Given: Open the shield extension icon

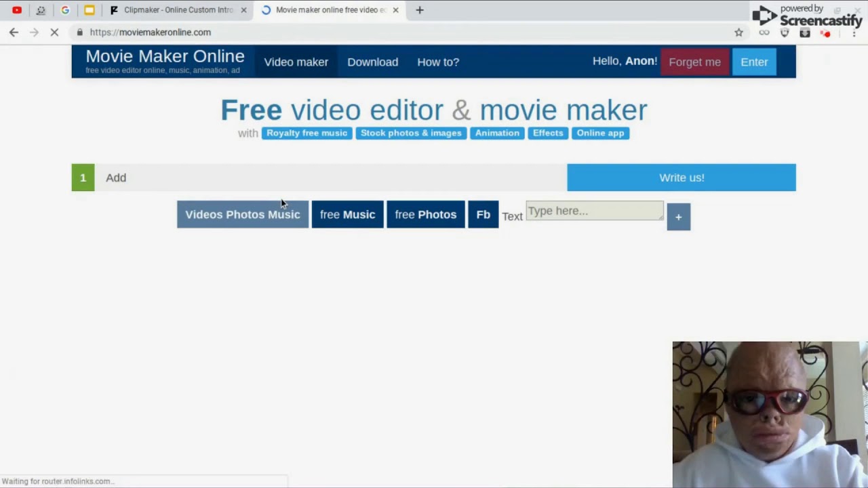Looking at the screenshot, I should (x=785, y=33).
